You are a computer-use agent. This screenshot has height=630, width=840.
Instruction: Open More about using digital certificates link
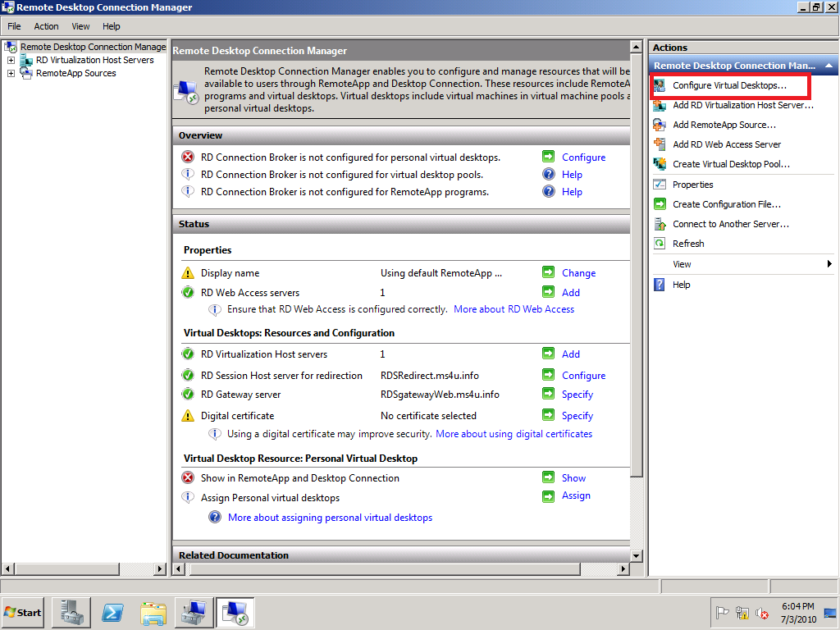tap(514, 434)
